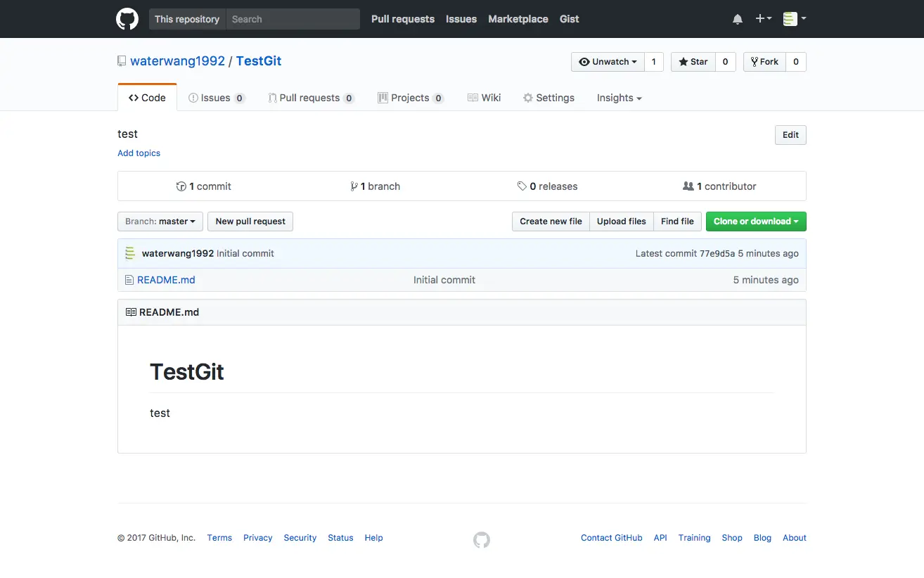This screenshot has height=578, width=924.
Task: Open the README.md file link
Action: [x=166, y=280]
